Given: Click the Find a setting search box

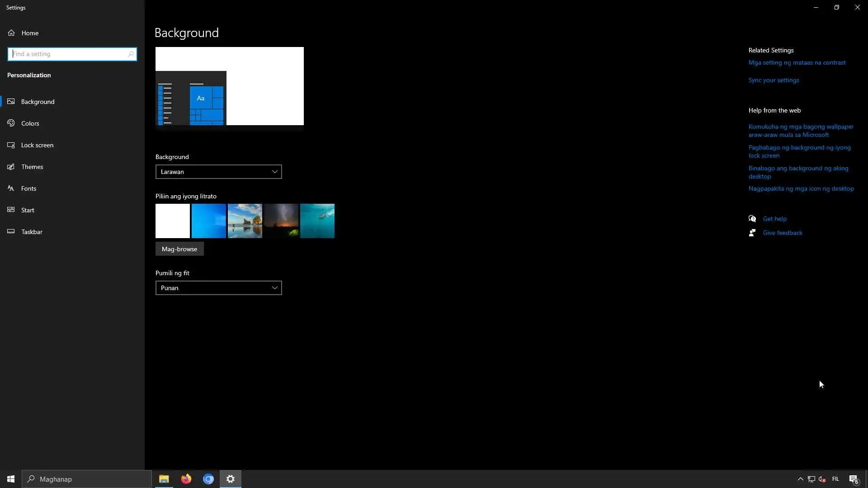Looking at the screenshot, I should [x=69, y=54].
